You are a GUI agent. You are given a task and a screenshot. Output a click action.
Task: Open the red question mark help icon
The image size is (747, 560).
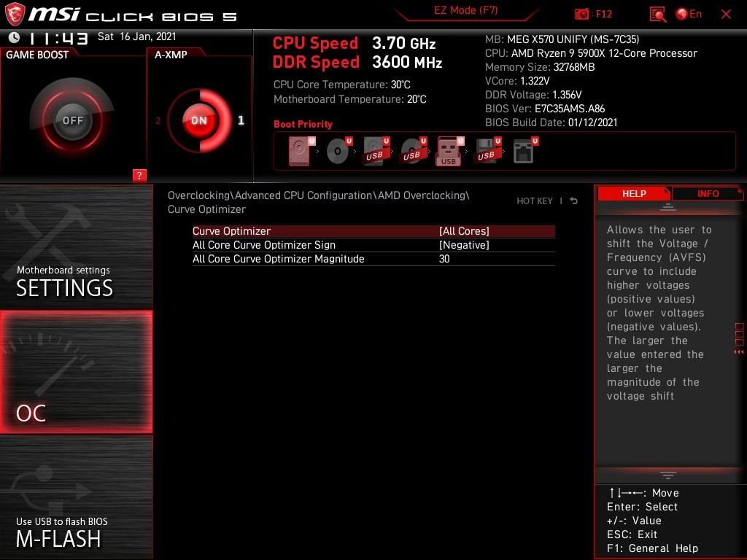(139, 175)
